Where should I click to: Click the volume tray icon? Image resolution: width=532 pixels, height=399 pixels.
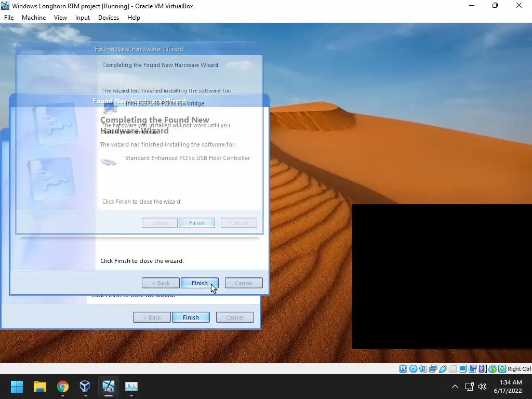(482, 387)
